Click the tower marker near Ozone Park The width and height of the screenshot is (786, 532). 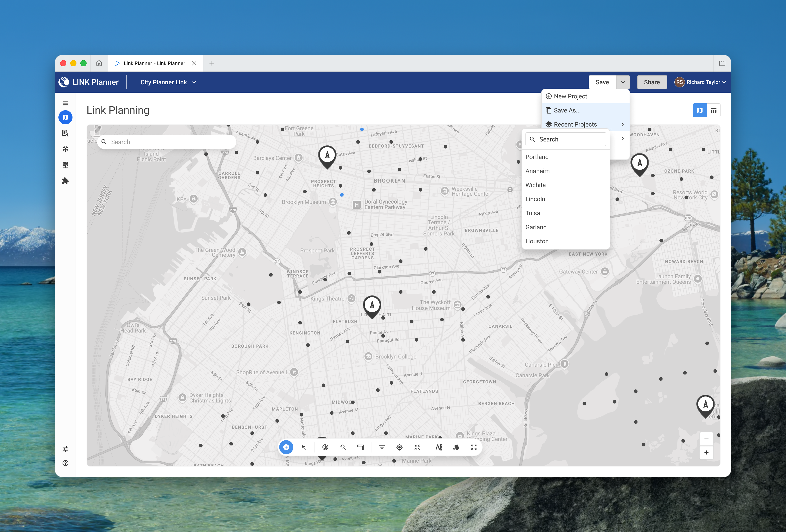pyautogui.click(x=639, y=165)
